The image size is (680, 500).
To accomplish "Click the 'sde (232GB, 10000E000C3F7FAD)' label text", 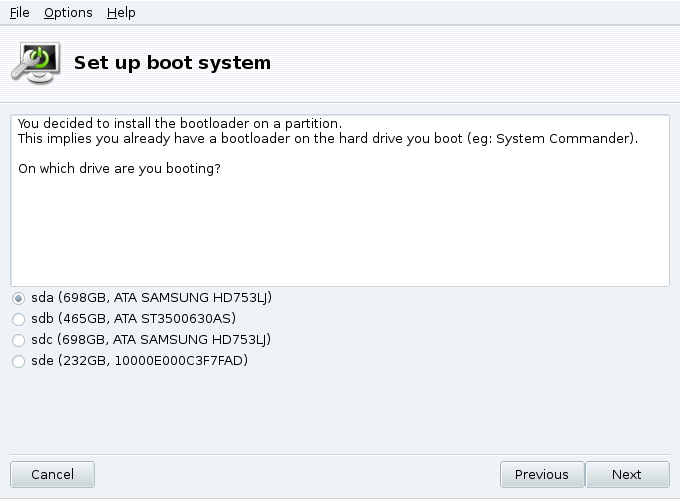I will [140, 360].
